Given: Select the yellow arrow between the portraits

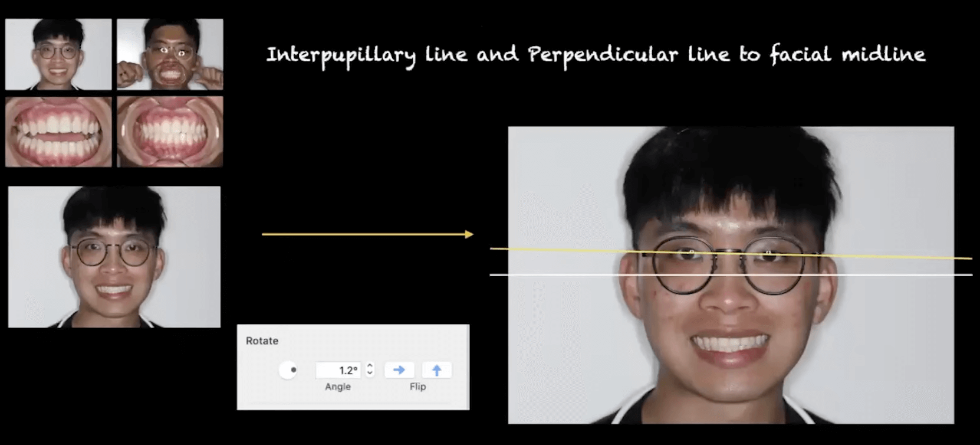Looking at the screenshot, I should pos(367,234).
